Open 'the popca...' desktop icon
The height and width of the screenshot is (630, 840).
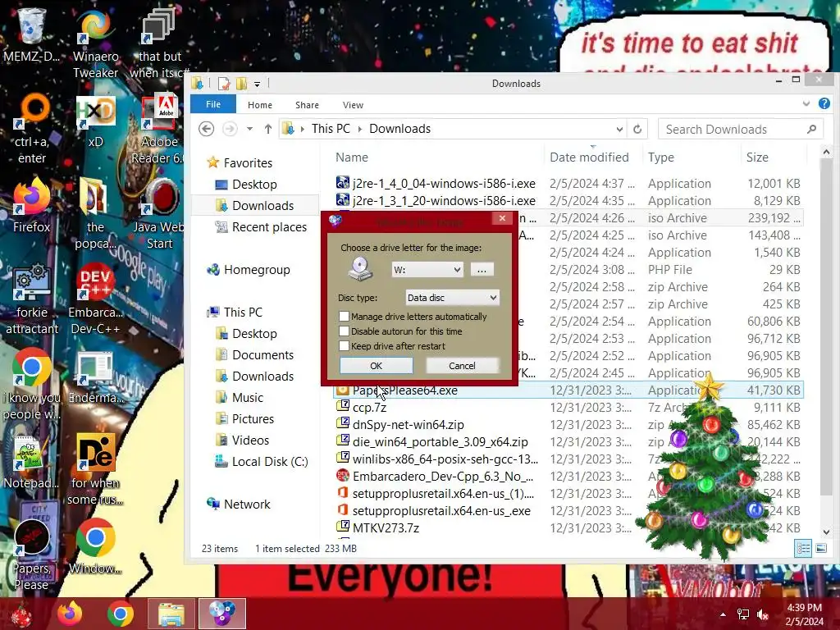point(95,213)
